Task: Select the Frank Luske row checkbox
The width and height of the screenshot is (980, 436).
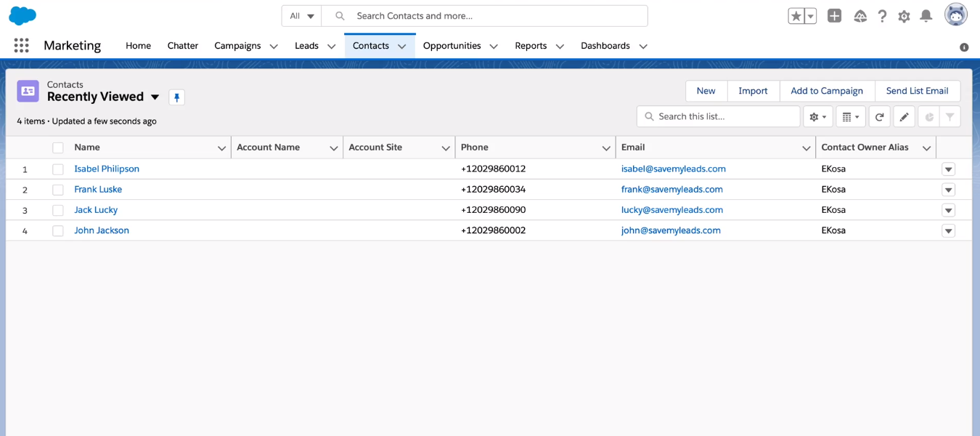Action: pos(58,190)
